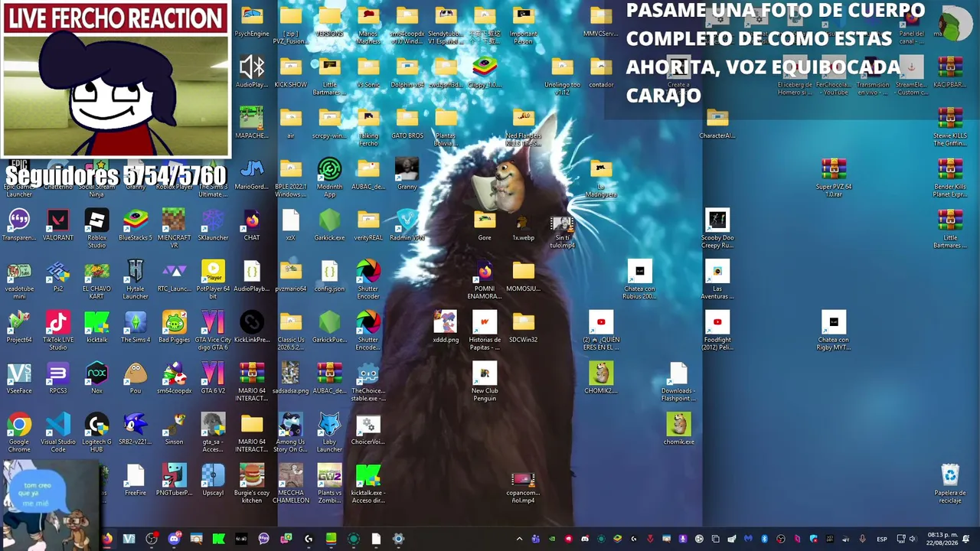Open the VALORANT desktop shortcut

58,225
